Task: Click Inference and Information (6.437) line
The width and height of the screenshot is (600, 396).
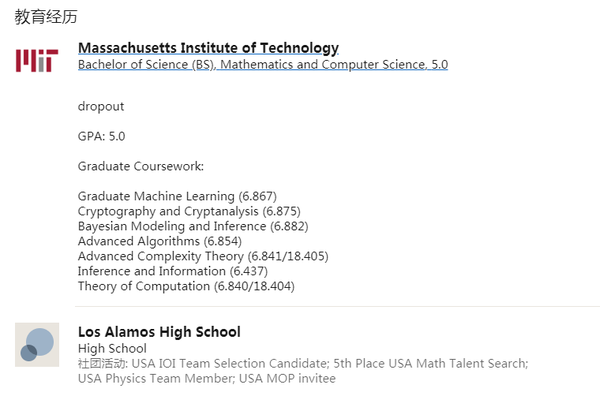Action: [x=173, y=271]
